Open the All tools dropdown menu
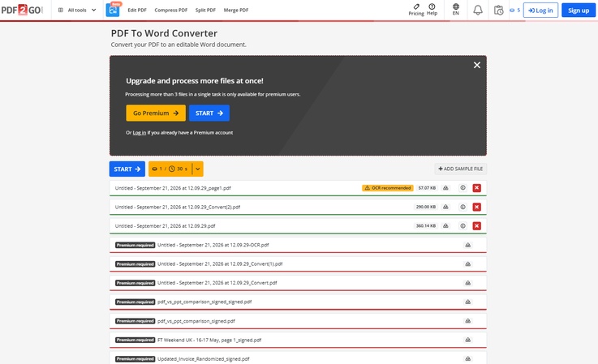This screenshot has height=364, width=598. pos(76,10)
